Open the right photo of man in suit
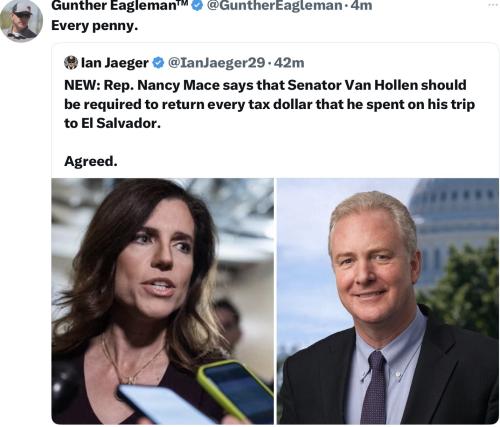The height and width of the screenshot is (427, 500). [x=388, y=301]
